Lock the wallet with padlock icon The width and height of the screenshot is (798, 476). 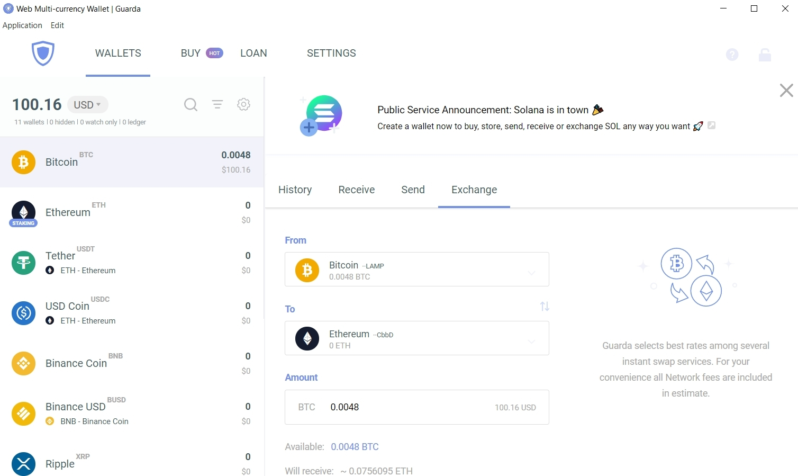coord(765,54)
